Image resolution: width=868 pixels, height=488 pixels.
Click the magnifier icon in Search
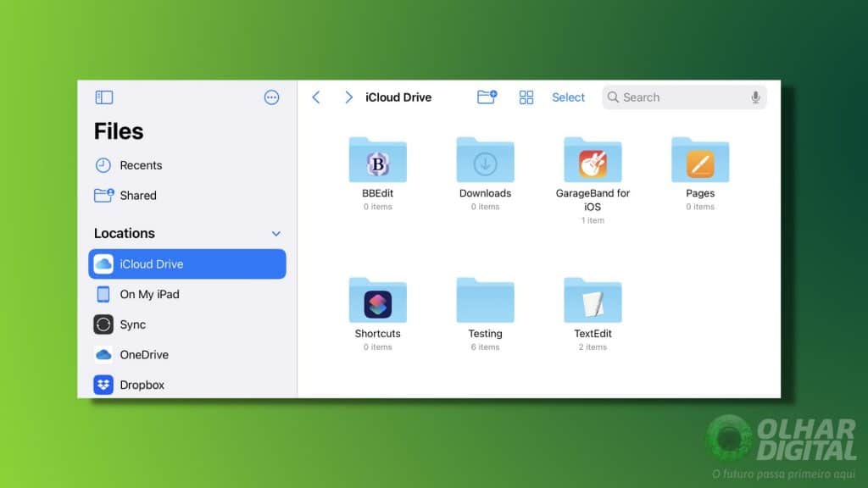tap(613, 97)
